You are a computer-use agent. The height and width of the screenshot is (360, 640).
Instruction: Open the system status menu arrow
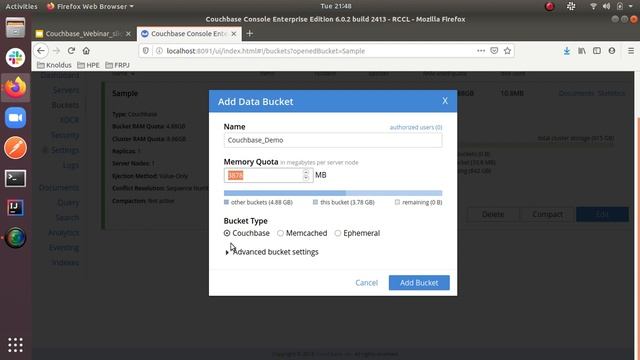[x=631, y=6]
